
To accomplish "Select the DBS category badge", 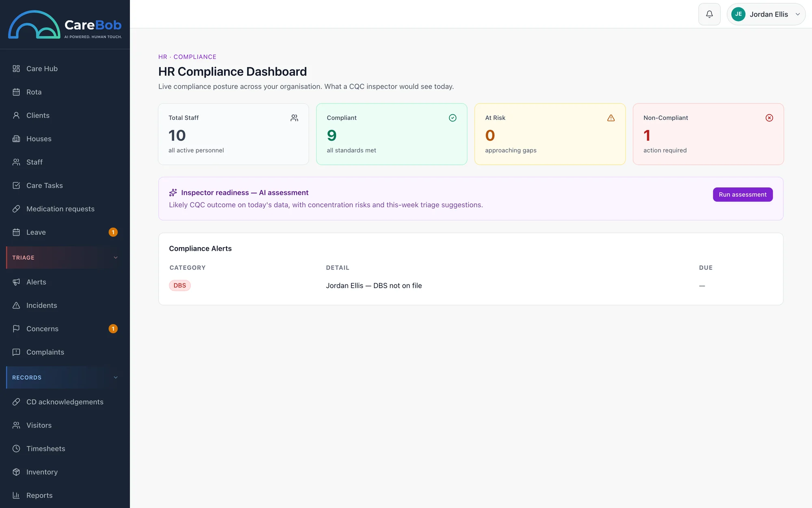I will 180,286.
